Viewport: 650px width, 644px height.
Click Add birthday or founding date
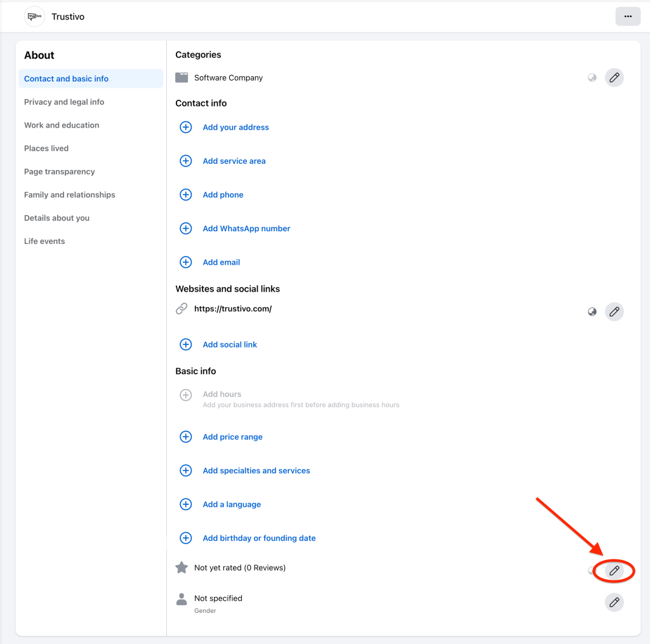(x=259, y=538)
